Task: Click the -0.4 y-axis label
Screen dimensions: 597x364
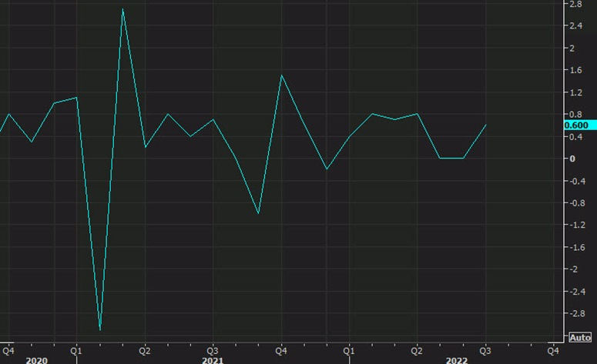Action: [576, 181]
